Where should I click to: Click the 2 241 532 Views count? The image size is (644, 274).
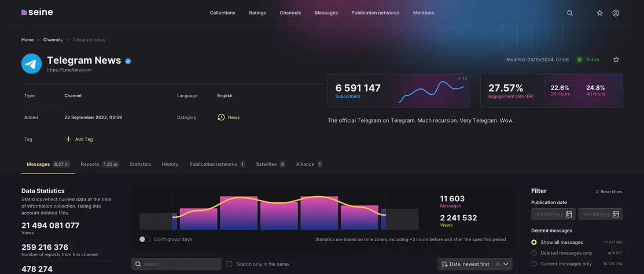(x=458, y=218)
